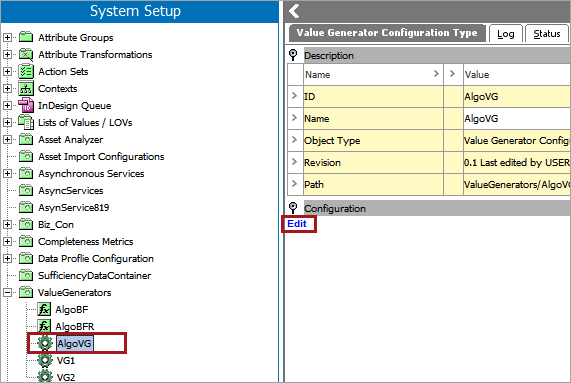Switch to the Log tab
571x383 pixels.
pos(506,33)
